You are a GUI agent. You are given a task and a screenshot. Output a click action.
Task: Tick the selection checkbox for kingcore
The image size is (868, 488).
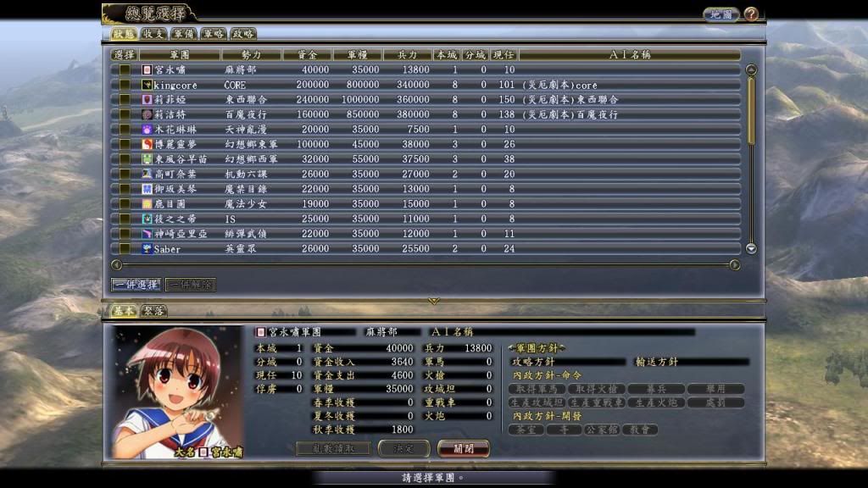[125, 85]
